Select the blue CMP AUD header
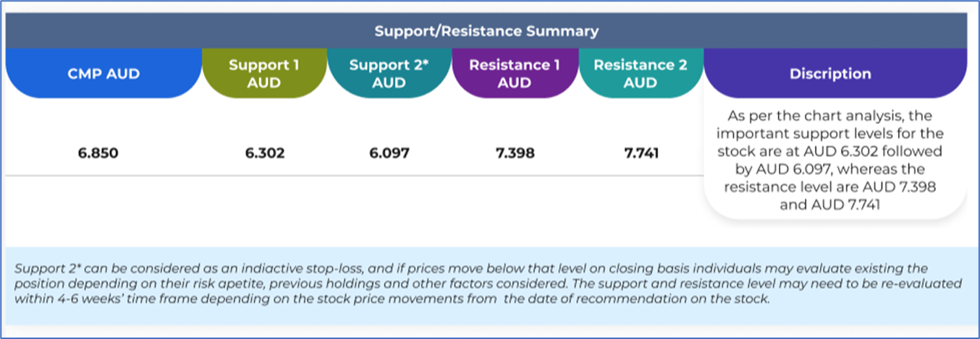Viewport: 980px width, 339px height. coord(104,74)
